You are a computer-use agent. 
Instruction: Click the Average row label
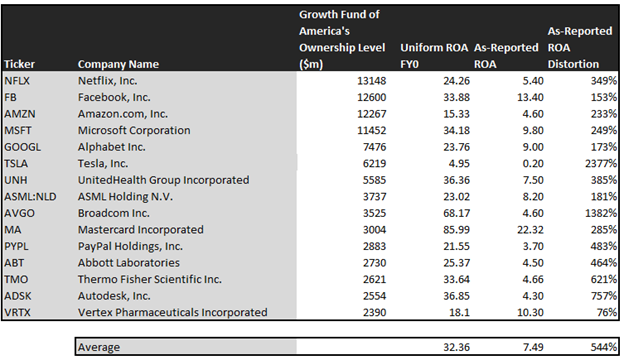[x=99, y=347]
